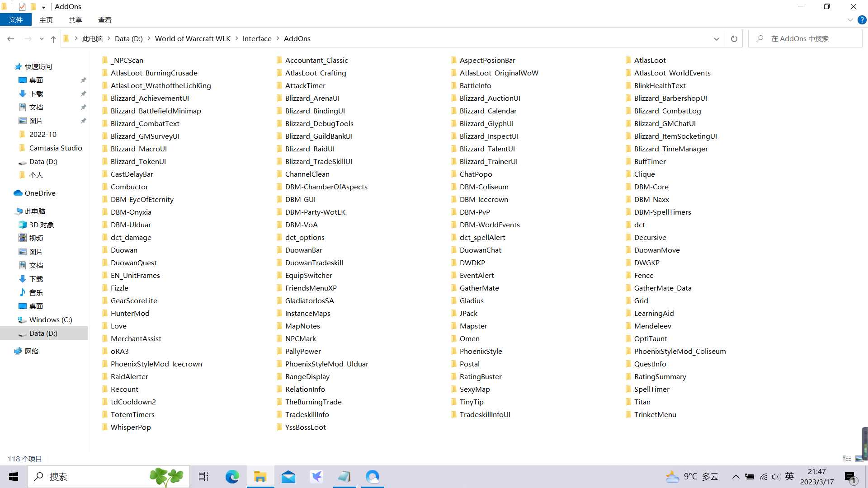Open the Mail app on taskbar

click(x=288, y=477)
